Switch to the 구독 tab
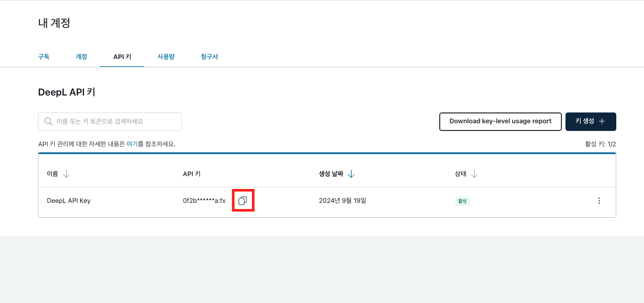Image resolution: width=644 pixels, height=303 pixels. 44,56
